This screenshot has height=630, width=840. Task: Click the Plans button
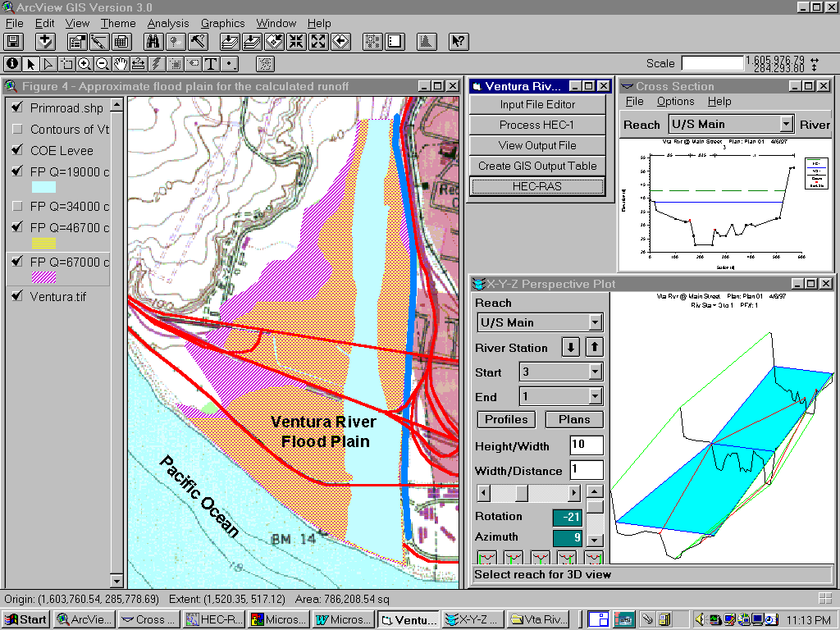coord(574,419)
